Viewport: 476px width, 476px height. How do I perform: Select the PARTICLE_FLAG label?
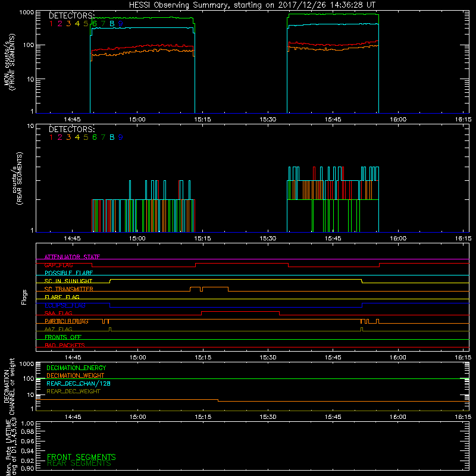click(x=67, y=321)
